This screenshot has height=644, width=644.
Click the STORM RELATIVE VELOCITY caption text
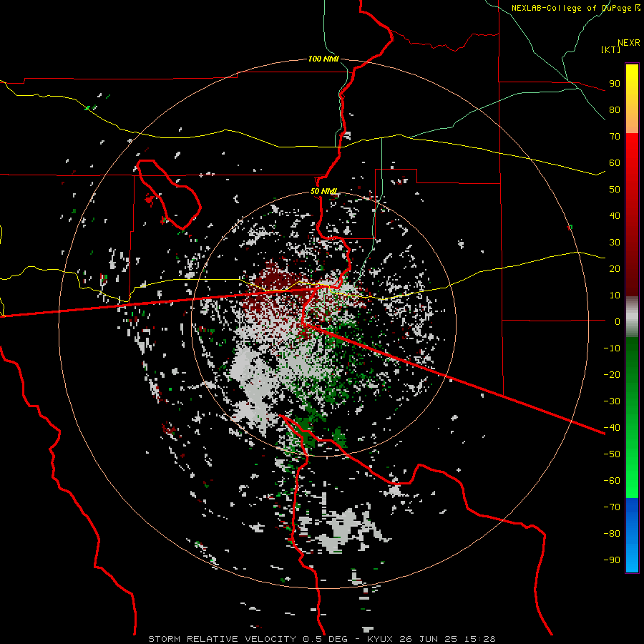[222, 639]
